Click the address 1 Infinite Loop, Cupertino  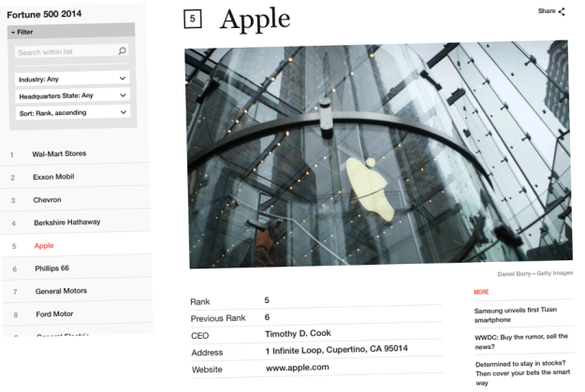point(337,350)
